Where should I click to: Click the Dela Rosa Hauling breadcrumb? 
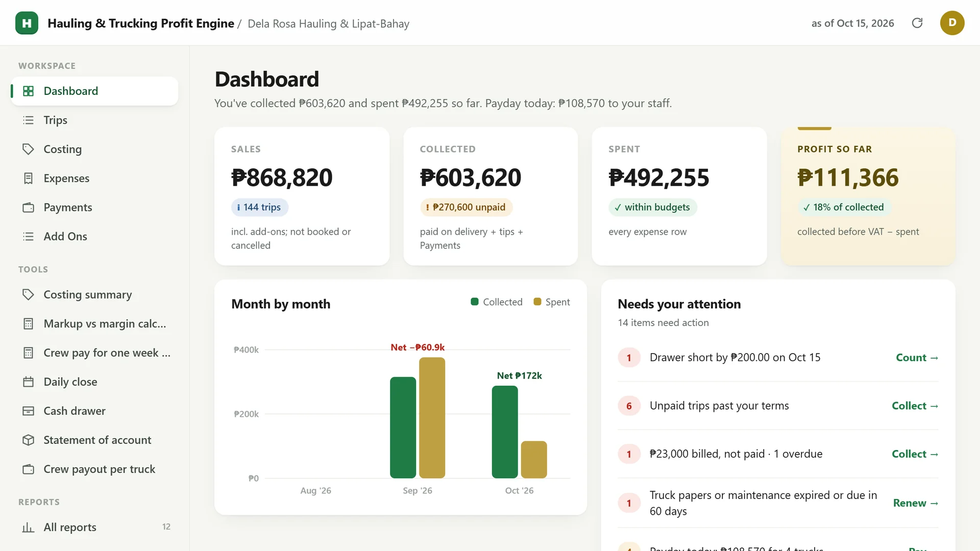pyautogui.click(x=328, y=23)
